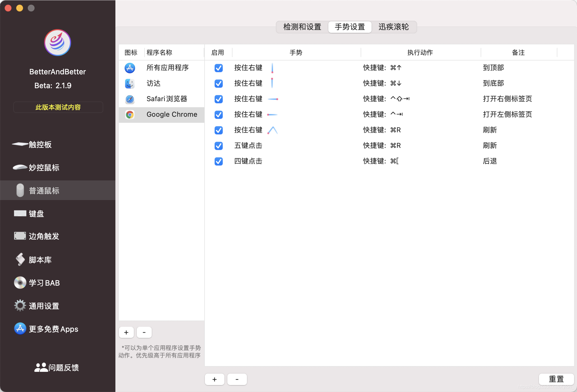Open the 触控板 trackpad section
This screenshot has height=392, width=577.
click(x=40, y=144)
